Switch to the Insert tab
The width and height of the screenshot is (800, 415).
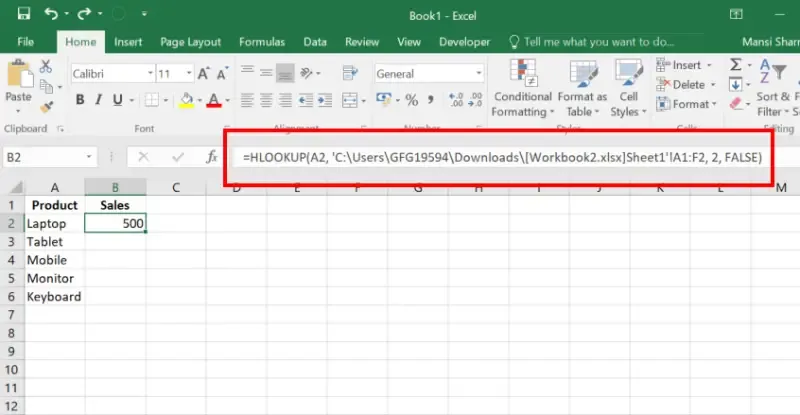[128, 42]
